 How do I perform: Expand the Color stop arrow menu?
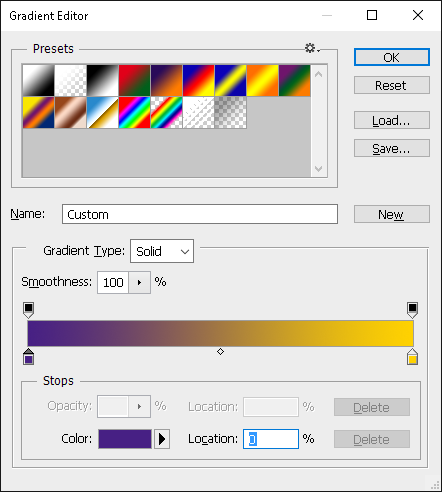162,439
